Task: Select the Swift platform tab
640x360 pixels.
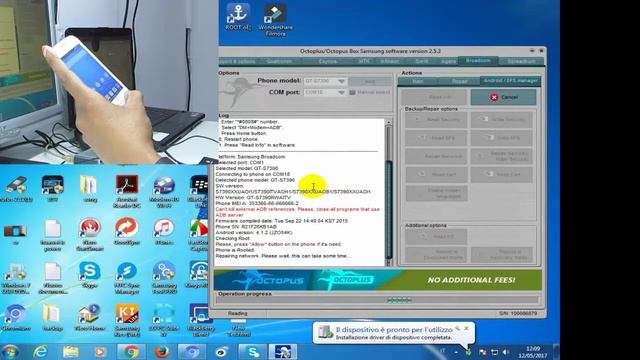Action: 422,61
